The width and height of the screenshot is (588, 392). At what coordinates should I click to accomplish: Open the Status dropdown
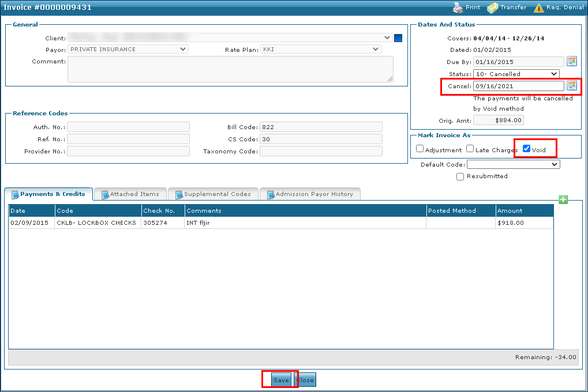(516, 74)
